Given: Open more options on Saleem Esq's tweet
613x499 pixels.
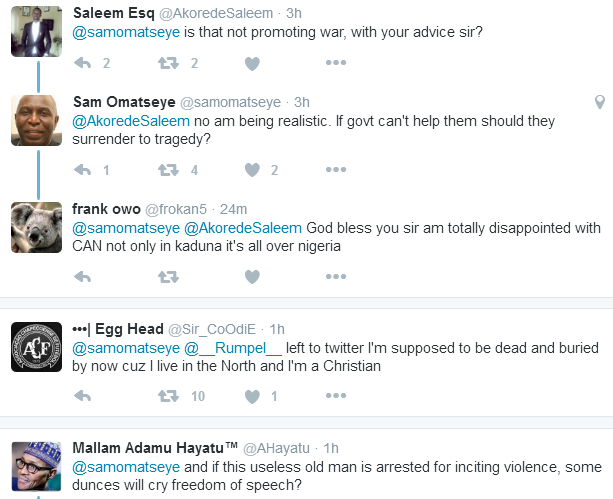Looking at the screenshot, I should click(x=336, y=63).
